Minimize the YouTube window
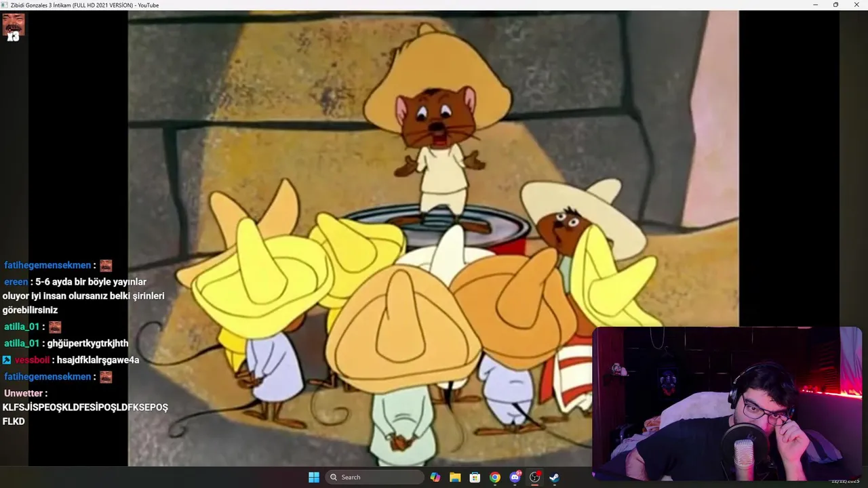This screenshot has height=488, width=868. pos(816,5)
